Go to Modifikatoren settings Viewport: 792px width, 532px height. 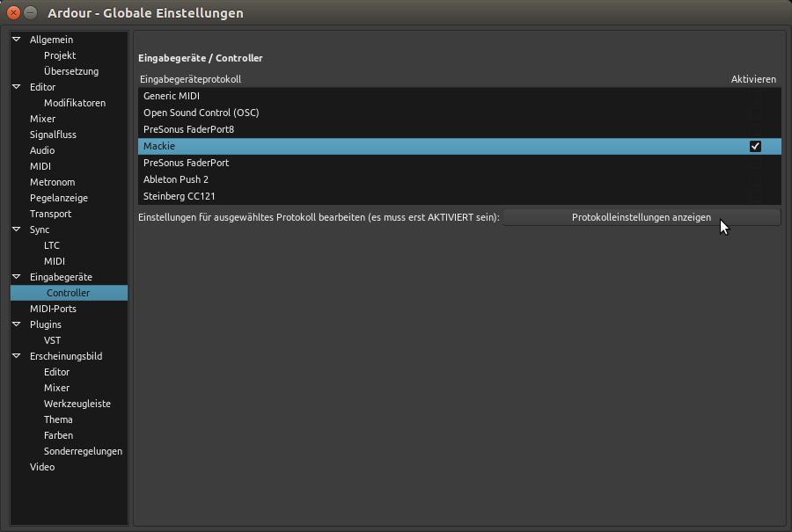pos(75,103)
